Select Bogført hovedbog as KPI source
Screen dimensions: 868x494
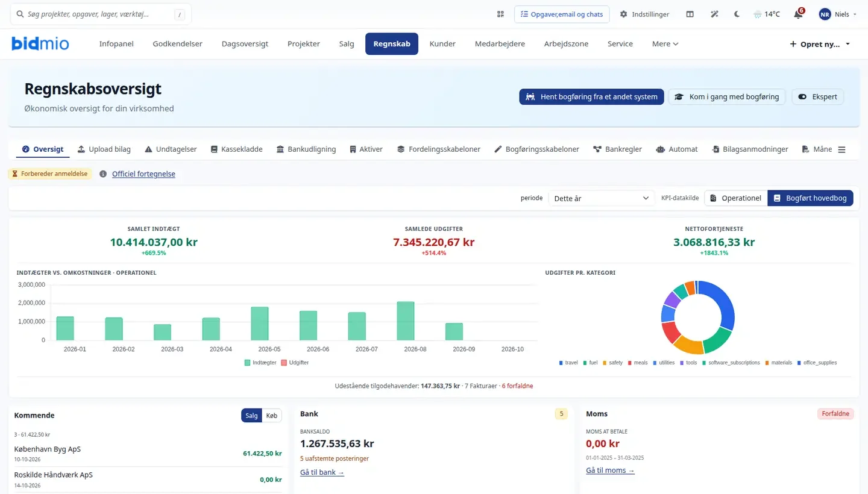[x=810, y=198]
